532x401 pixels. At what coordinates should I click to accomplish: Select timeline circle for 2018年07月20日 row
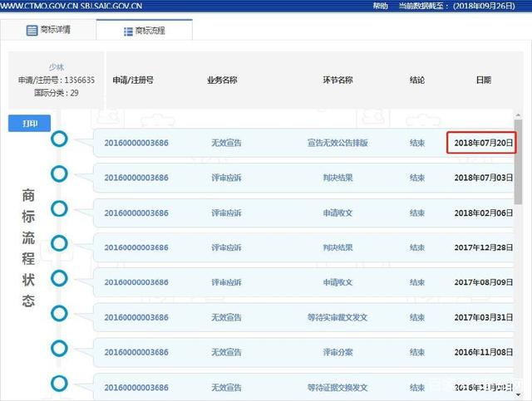point(59,139)
